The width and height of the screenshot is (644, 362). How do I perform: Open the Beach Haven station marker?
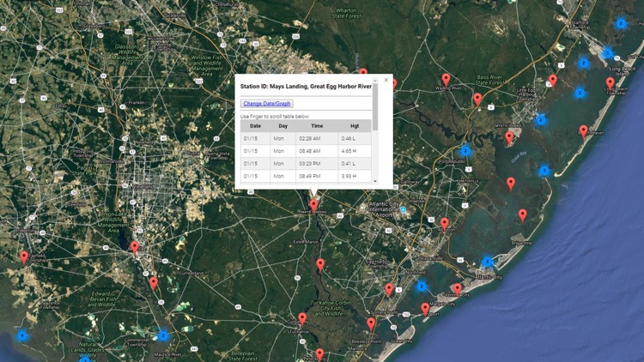(584, 131)
